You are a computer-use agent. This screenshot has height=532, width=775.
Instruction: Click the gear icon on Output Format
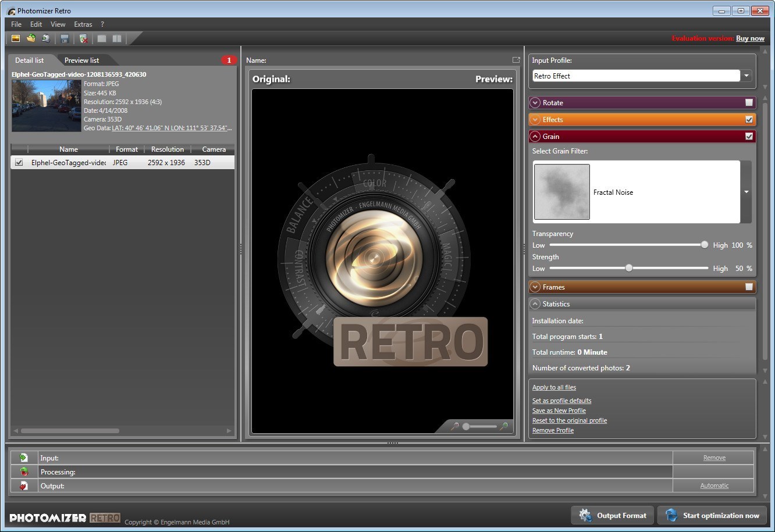click(x=585, y=515)
